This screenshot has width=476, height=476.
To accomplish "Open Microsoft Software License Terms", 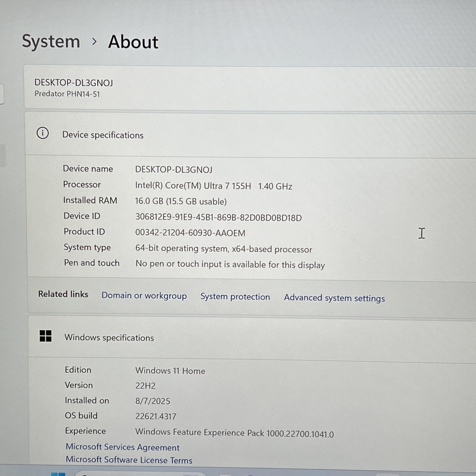I will [x=129, y=460].
